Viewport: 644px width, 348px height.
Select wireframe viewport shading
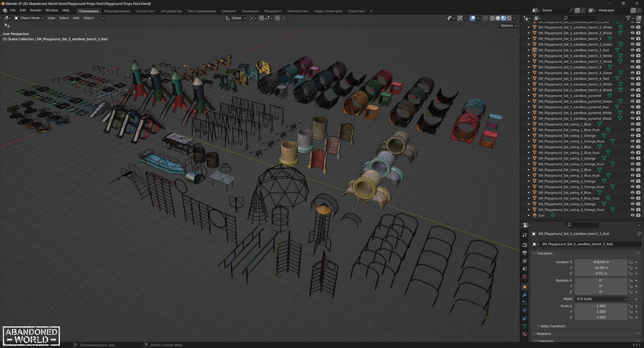tap(492, 18)
